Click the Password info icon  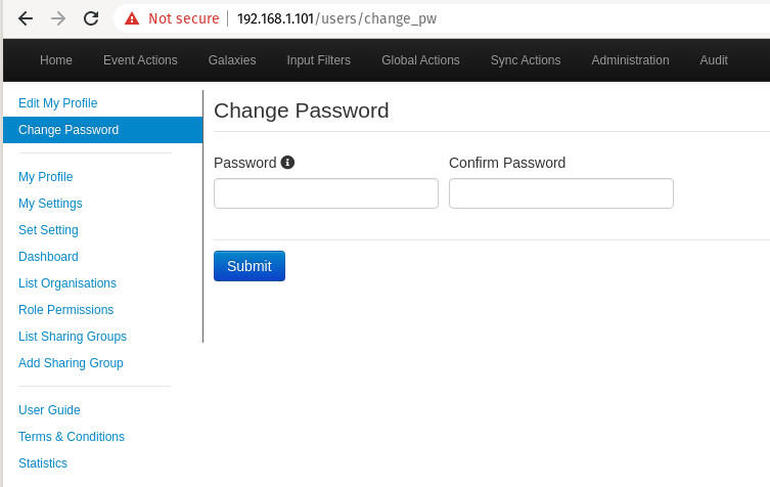coord(288,162)
